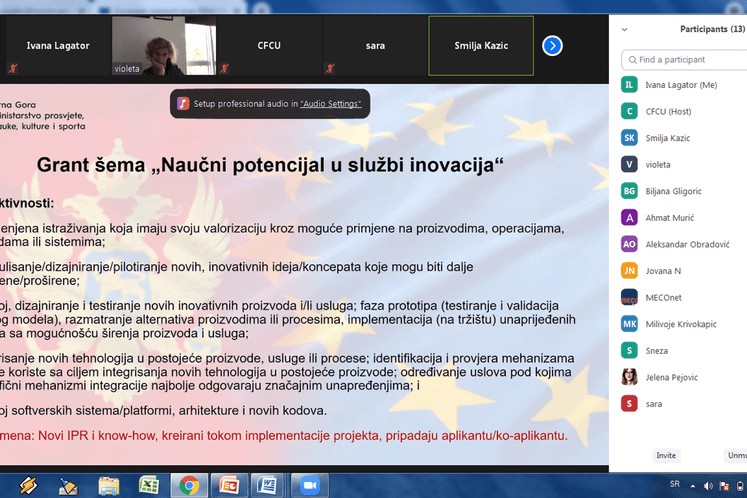
Task: Click SK avatar of Smilja Kazic
Action: [x=629, y=138]
